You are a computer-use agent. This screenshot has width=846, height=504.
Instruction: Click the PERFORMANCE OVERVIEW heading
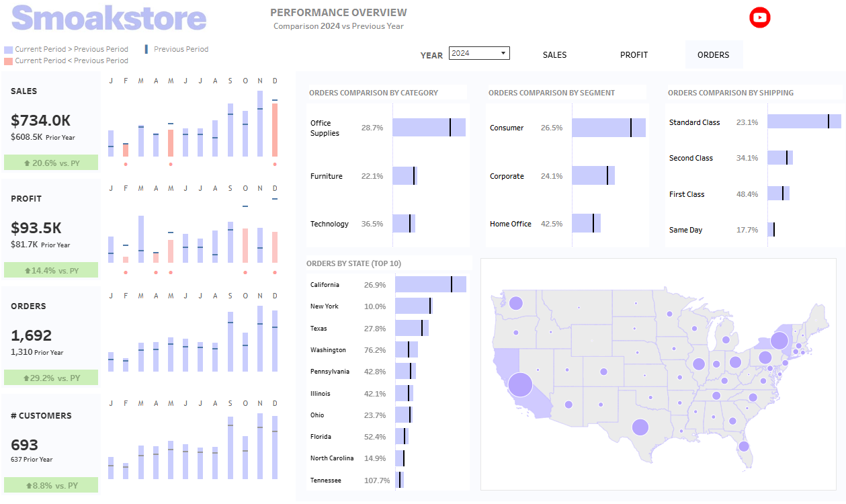coord(338,13)
